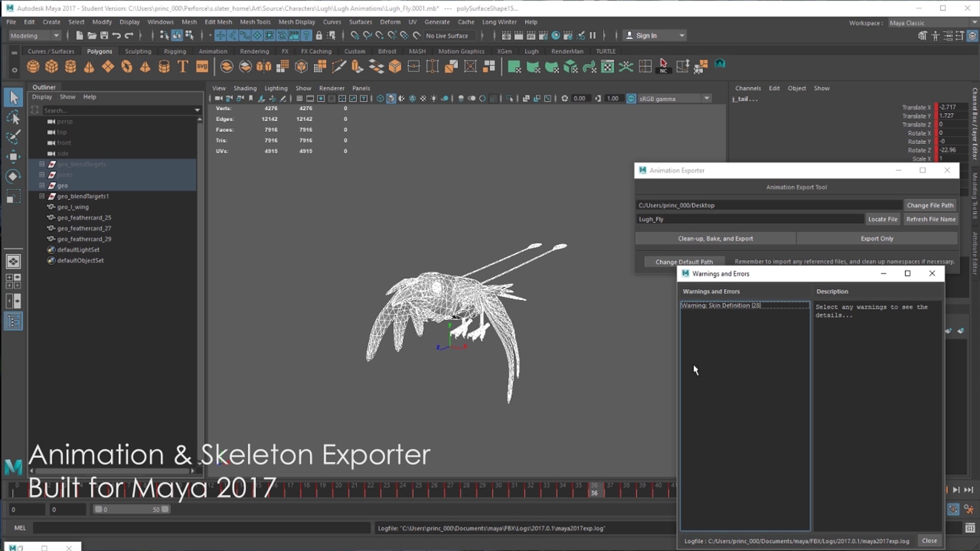
Task: Click the save scene icon
Action: pyautogui.click(x=104, y=35)
